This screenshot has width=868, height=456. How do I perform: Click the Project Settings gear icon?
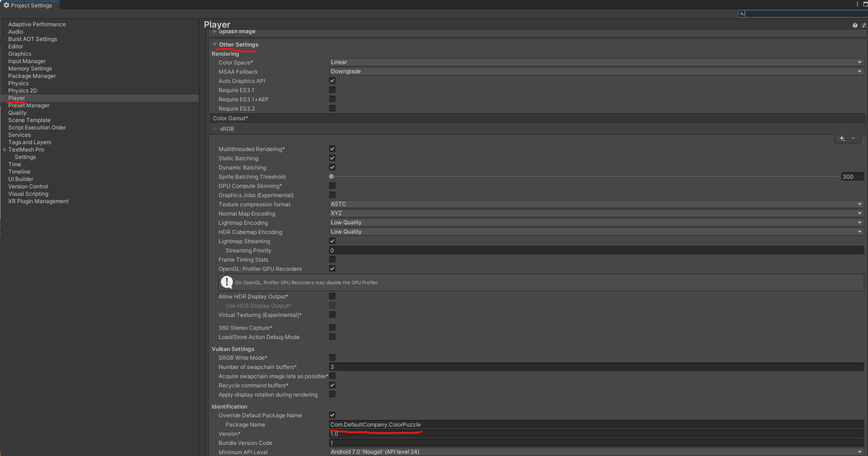point(6,5)
